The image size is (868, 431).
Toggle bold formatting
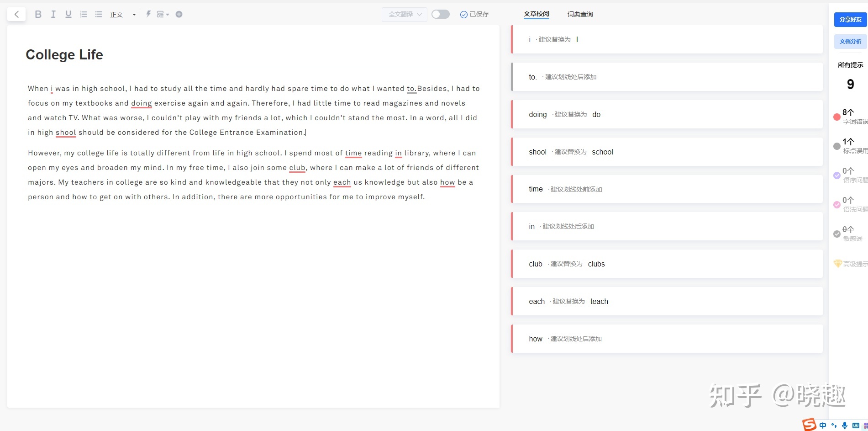38,14
